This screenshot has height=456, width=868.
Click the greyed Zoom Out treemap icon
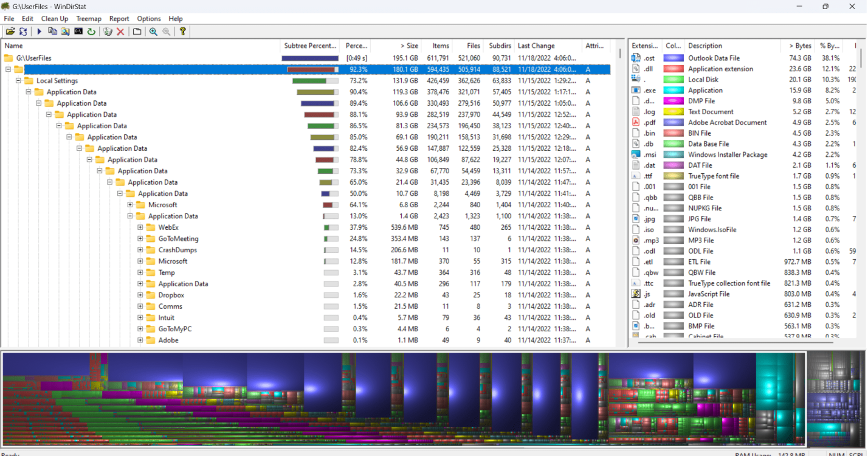[166, 31]
